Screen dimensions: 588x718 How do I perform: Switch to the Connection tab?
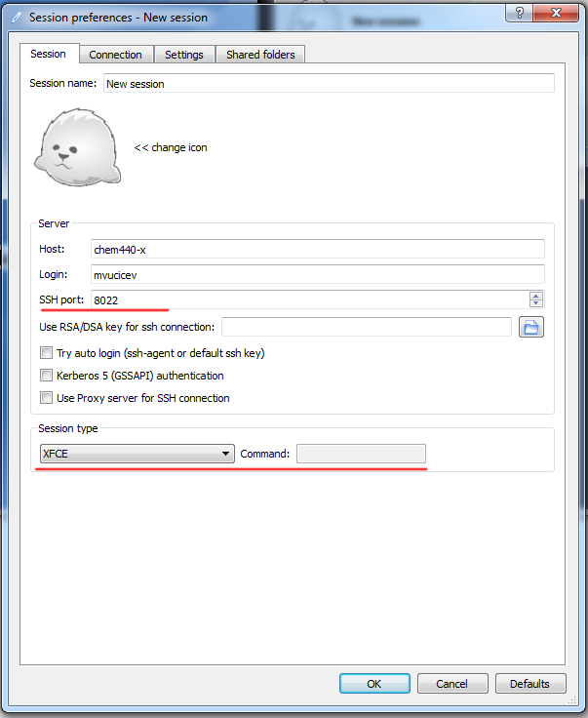115,55
